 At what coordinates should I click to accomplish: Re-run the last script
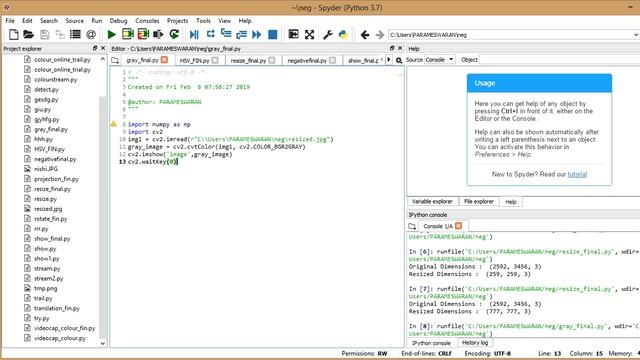[x=174, y=35]
